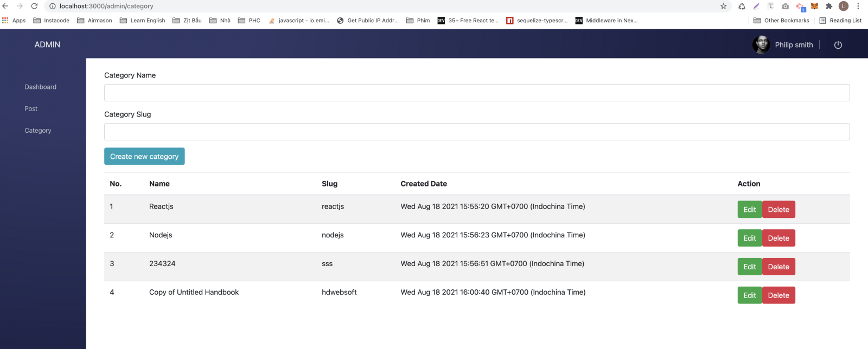Screen dimensions: 868x349
Task: Click the power logout icon
Action: pyautogui.click(x=838, y=45)
